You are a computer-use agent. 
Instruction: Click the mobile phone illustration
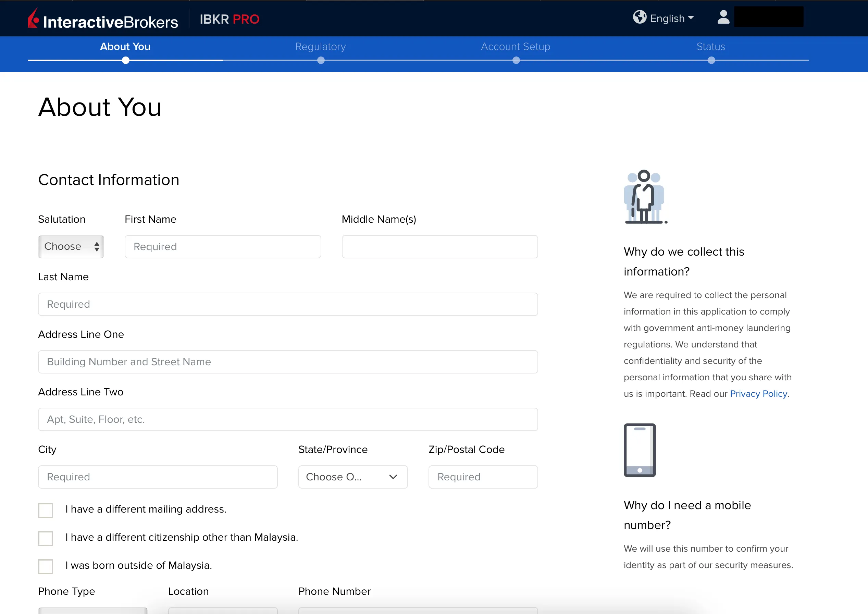click(x=640, y=450)
